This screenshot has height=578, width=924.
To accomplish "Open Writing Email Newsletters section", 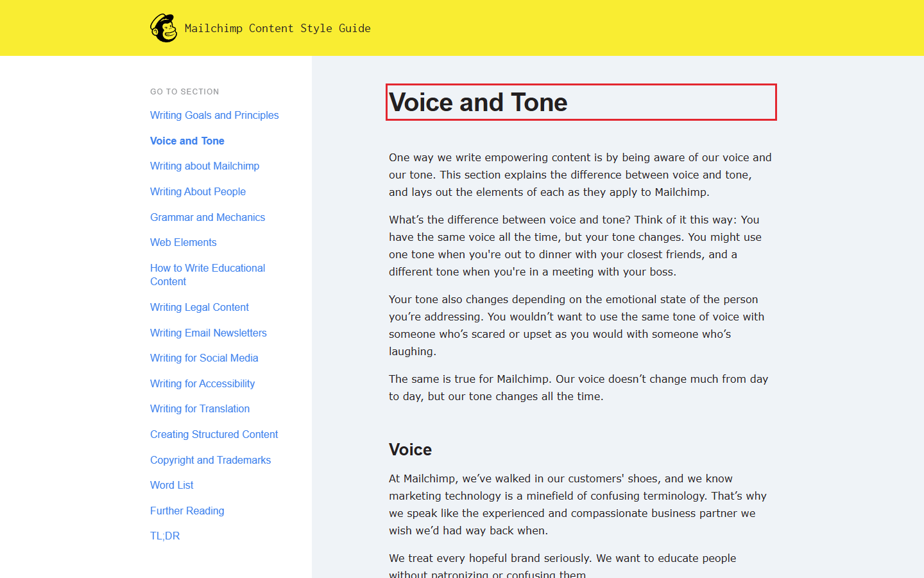I will [209, 333].
